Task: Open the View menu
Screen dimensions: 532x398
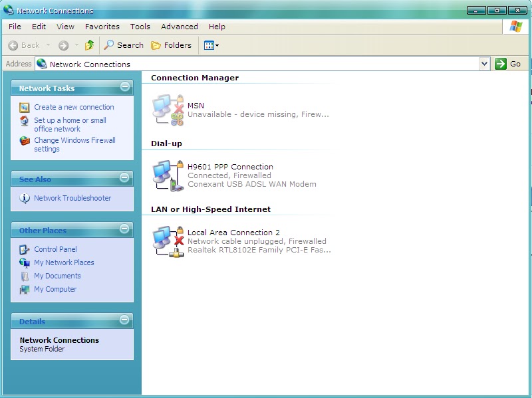Action: (65, 27)
